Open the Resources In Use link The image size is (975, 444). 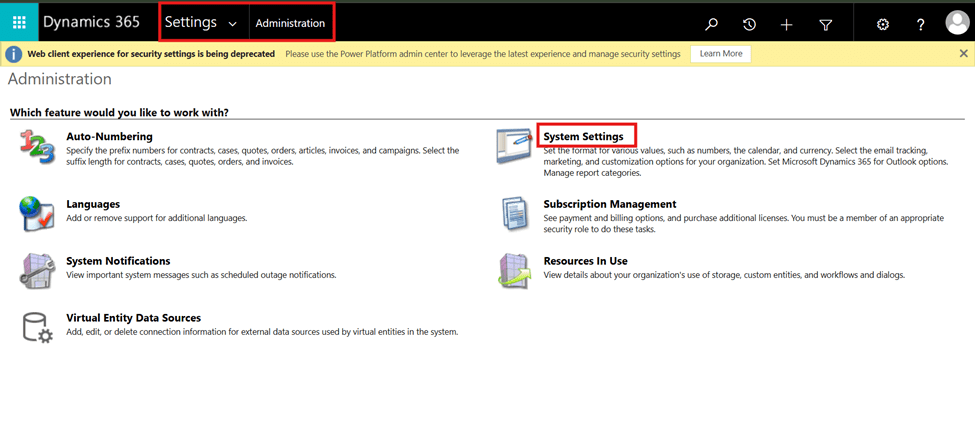point(585,261)
